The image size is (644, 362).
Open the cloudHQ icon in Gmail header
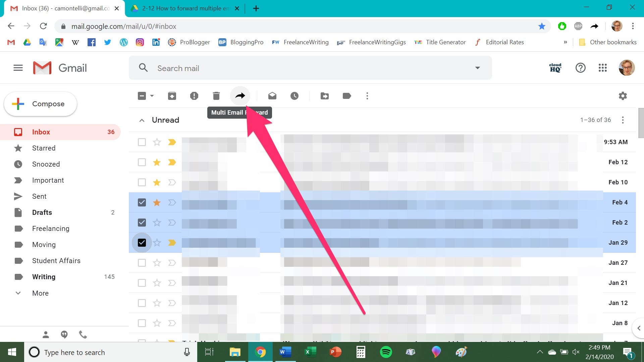(x=555, y=68)
